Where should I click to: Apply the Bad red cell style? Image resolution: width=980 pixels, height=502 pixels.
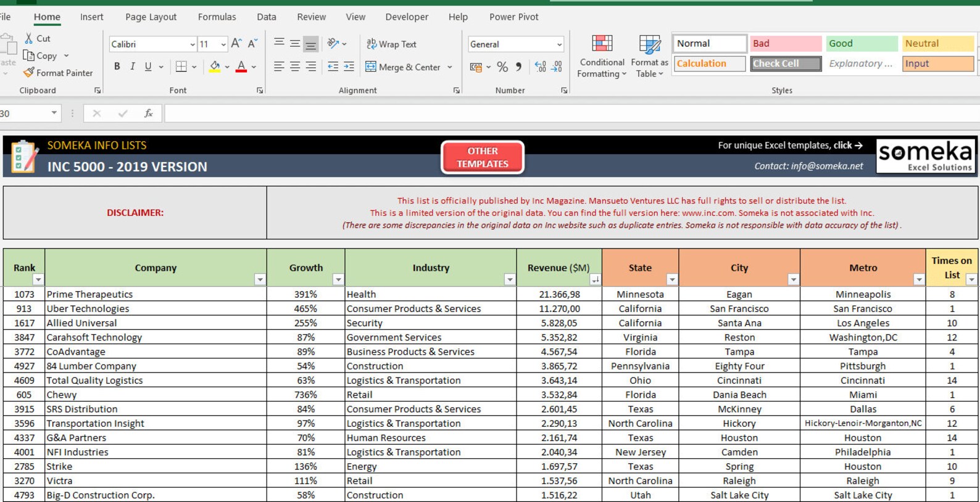tap(786, 44)
